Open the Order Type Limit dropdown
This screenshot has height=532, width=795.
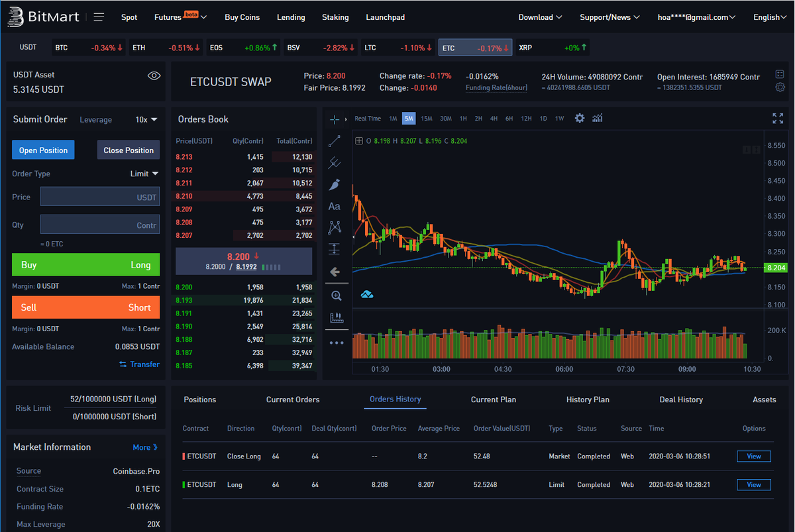pos(144,174)
